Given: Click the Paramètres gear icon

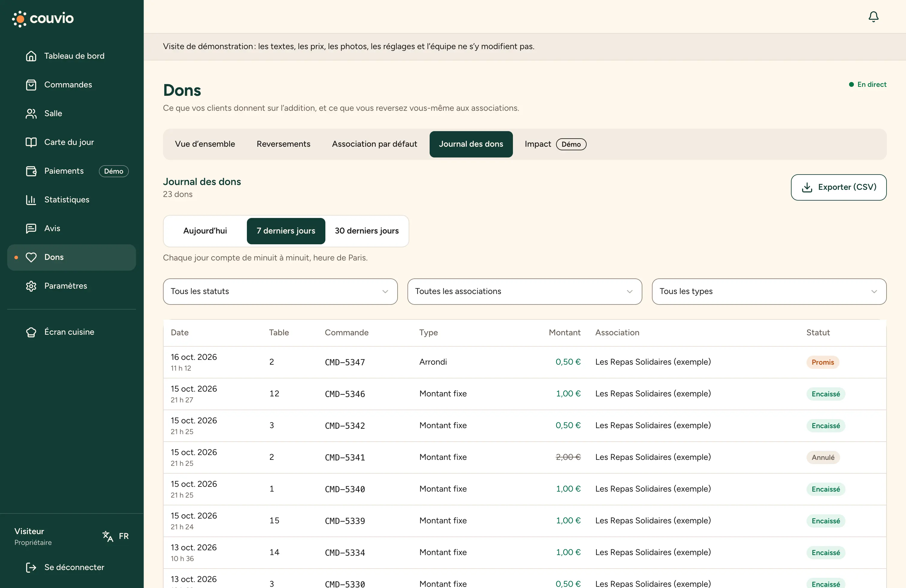Looking at the screenshot, I should [x=31, y=286].
